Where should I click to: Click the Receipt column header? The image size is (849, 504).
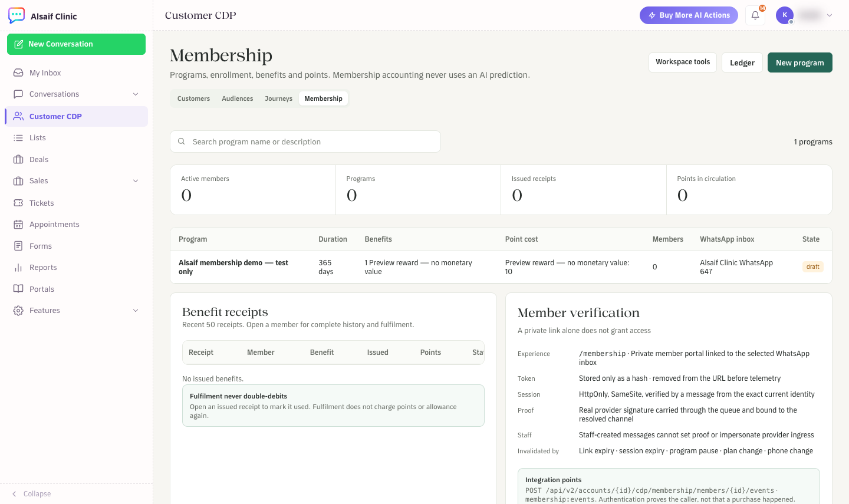(201, 353)
